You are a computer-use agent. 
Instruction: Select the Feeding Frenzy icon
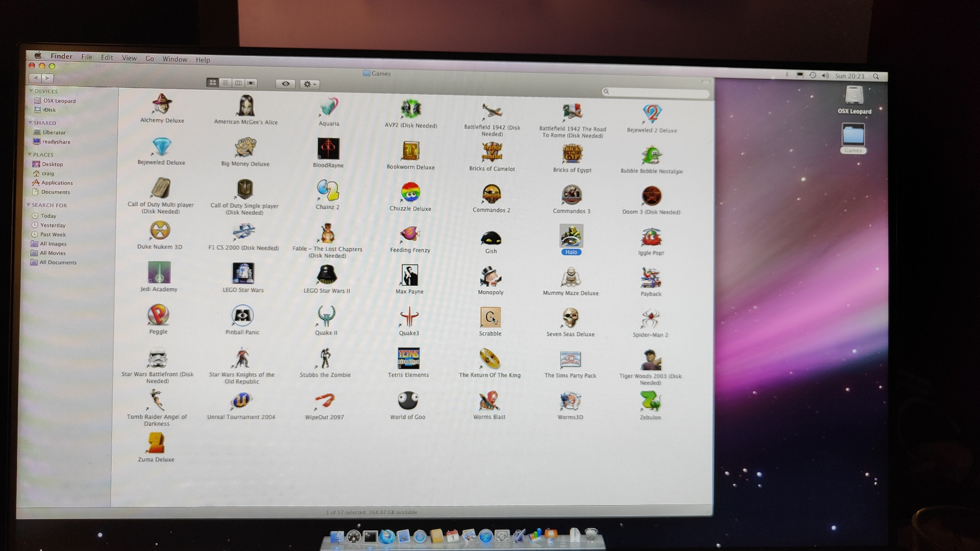click(410, 234)
